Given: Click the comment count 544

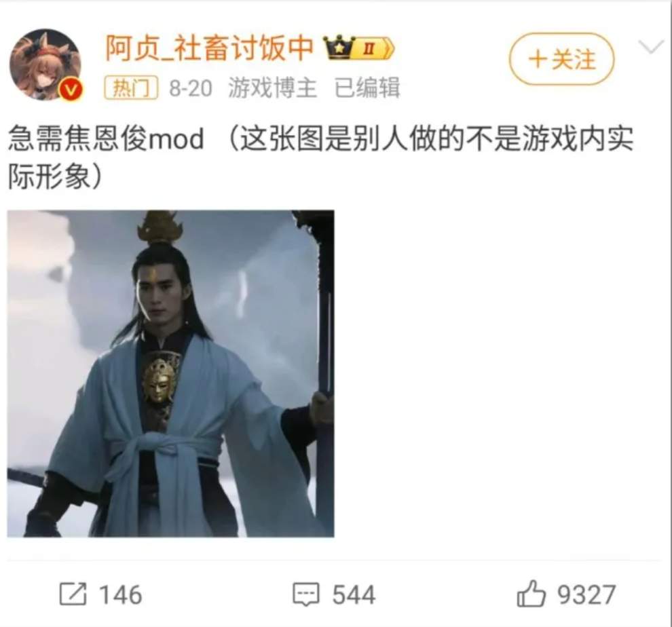Looking at the screenshot, I should 354,594.
